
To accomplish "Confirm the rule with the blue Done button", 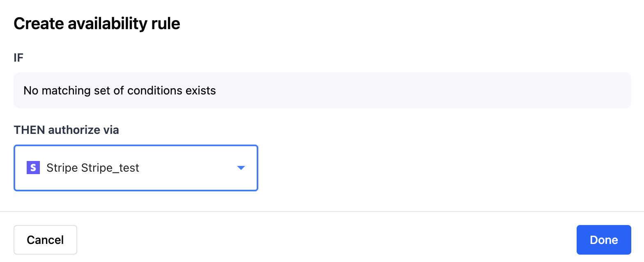I will point(604,240).
